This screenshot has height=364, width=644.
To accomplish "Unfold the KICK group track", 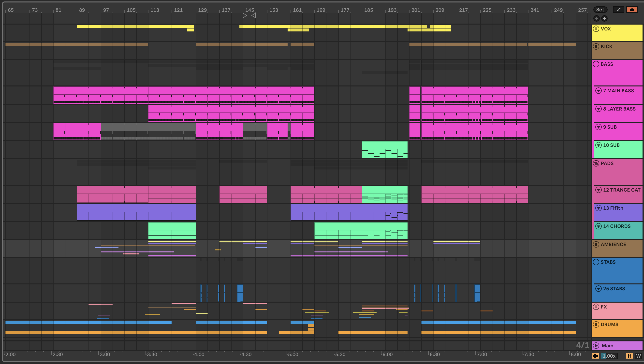I will pos(596,46).
